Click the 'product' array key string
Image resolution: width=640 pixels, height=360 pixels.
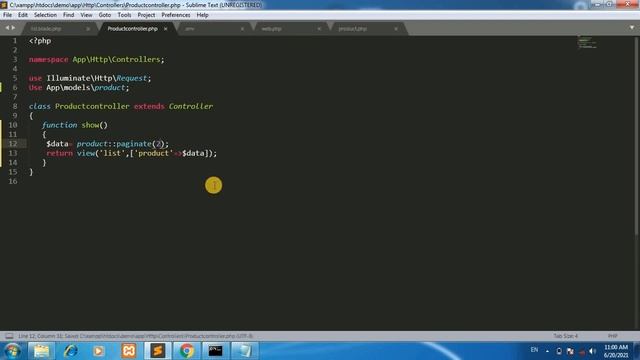(153, 153)
